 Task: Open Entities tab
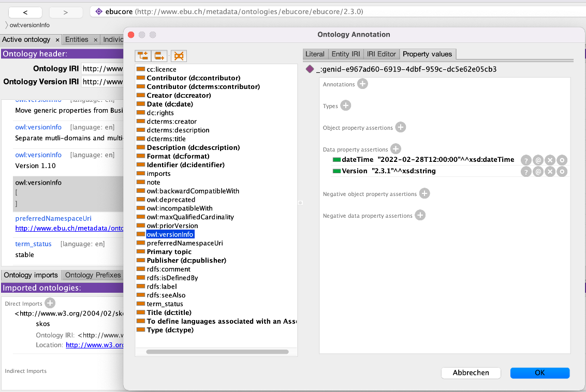(77, 40)
